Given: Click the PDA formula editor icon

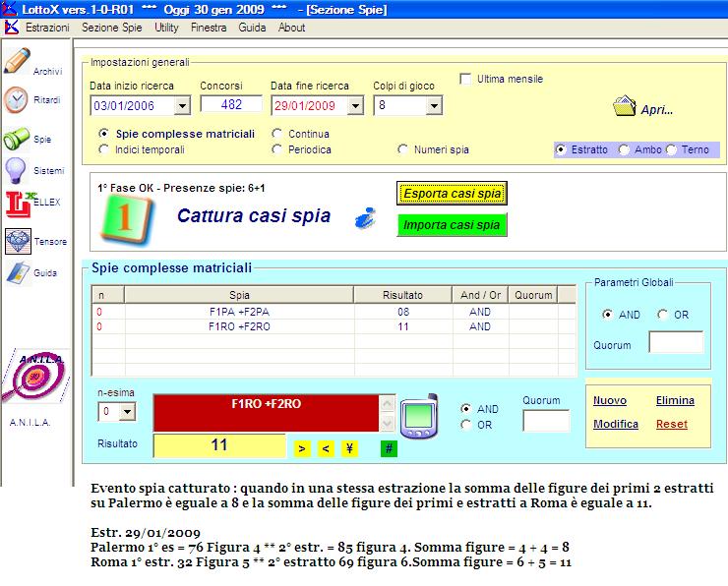Looking at the screenshot, I should pos(419,417).
